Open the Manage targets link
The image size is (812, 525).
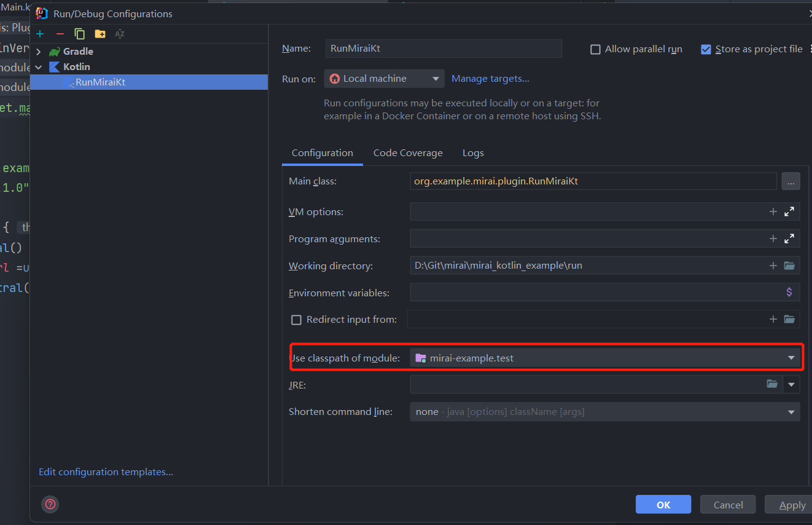point(490,79)
